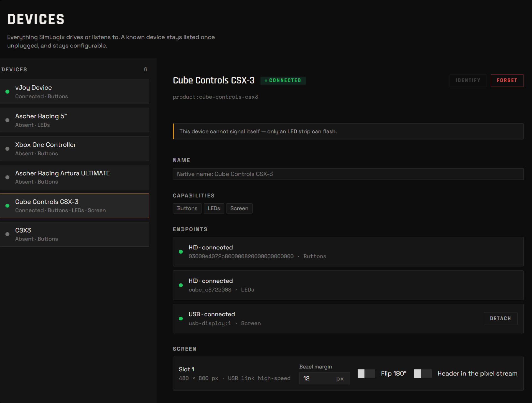This screenshot has width=532, height=403.
Task: Forget the Cube Controls CSX-3 device
Action: tap(507, 80)
